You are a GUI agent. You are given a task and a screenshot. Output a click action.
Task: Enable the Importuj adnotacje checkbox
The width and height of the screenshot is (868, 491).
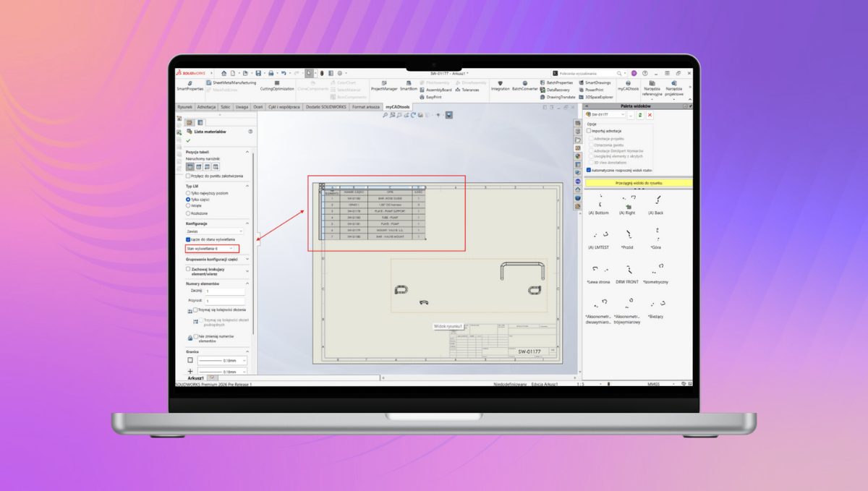click(x=589, y=131)
